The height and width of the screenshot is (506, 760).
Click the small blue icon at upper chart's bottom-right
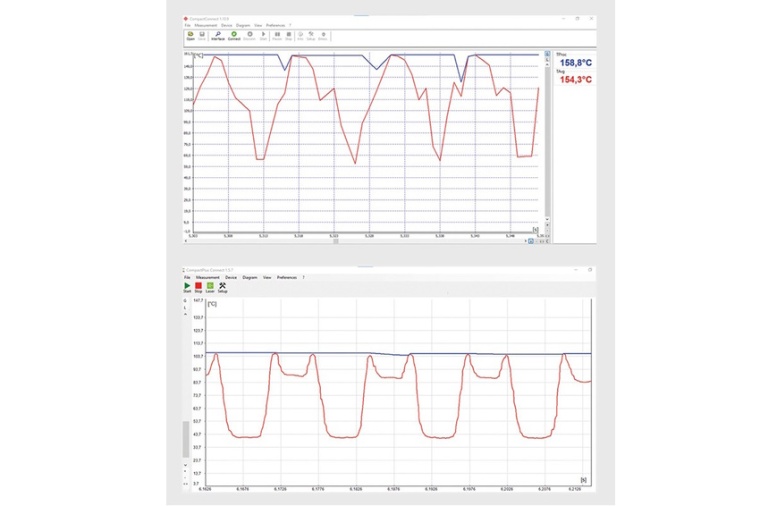coord(530,241)
